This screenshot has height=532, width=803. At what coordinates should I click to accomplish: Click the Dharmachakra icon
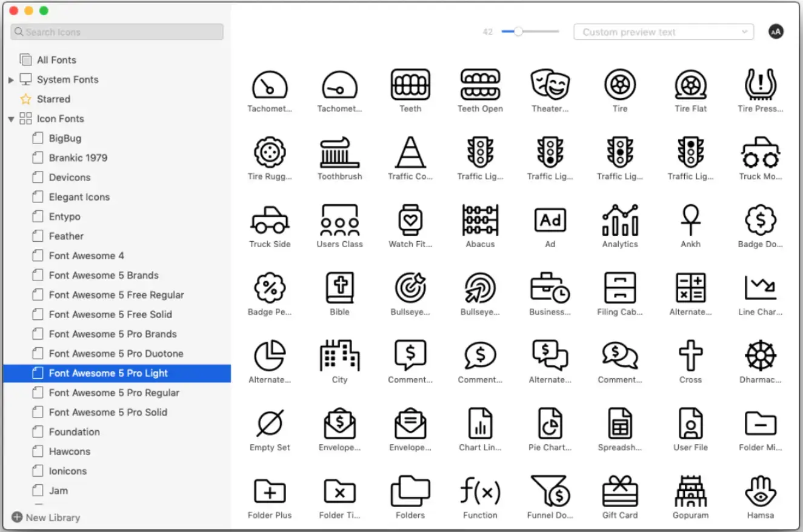pos(760,356)
